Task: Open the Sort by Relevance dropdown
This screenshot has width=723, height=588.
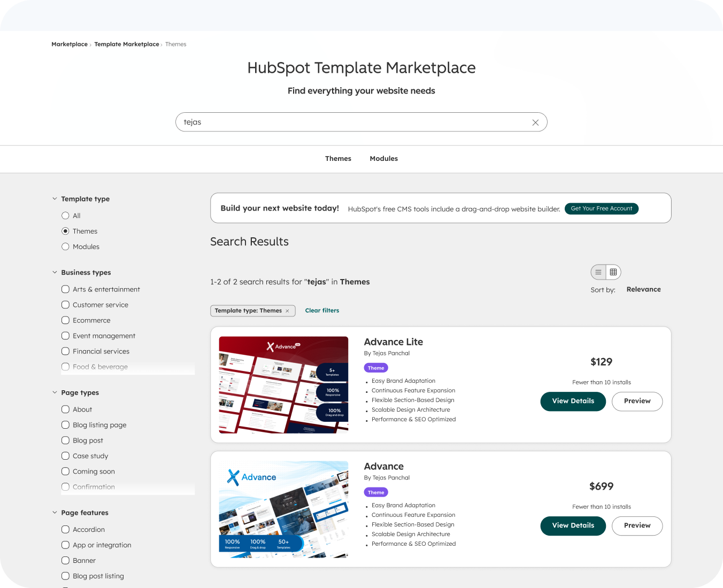Action: tap(643, 289)
